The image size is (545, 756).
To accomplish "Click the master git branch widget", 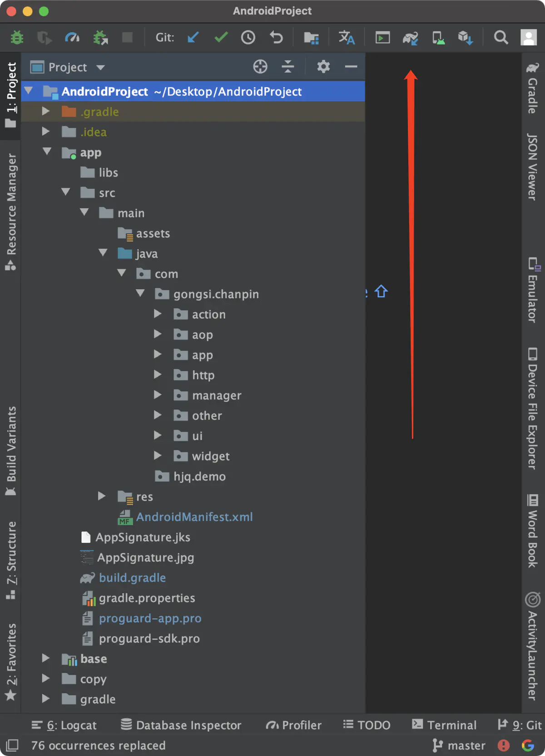I will (x=459, y=746).
